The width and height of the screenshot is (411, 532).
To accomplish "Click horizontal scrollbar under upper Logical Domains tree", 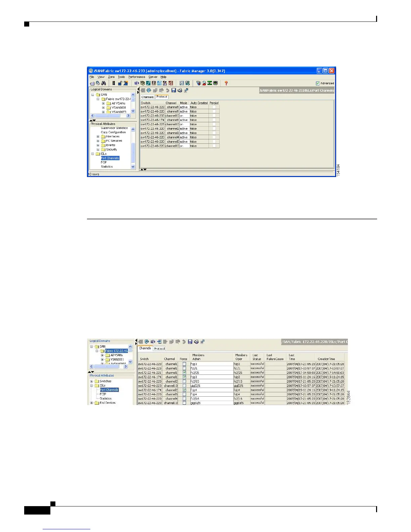I will (x=110, y=116).
